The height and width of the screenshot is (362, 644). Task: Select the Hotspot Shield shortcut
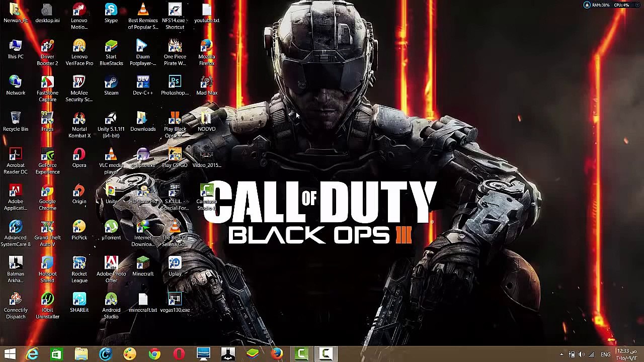tap(47, 270)
